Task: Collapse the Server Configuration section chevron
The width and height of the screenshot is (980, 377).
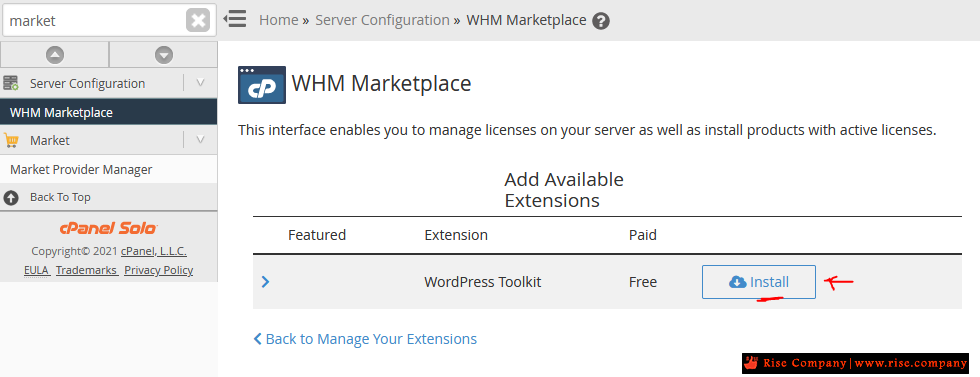Action: (x=201, y=83)
